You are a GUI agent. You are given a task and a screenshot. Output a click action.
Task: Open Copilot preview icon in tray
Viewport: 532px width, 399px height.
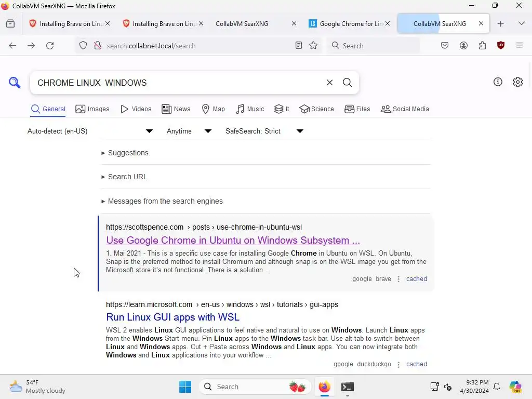[x=515, y=387]
